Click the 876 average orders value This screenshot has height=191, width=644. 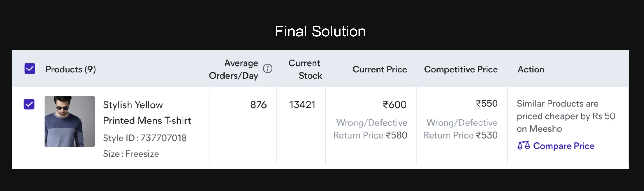(x=258, y=104)
